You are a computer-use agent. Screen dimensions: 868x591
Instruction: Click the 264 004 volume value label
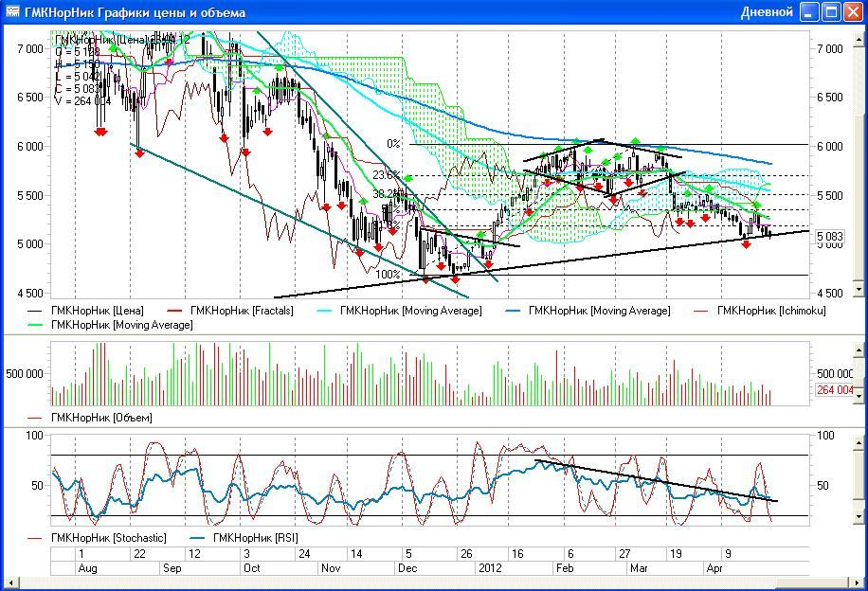point(835,389)
